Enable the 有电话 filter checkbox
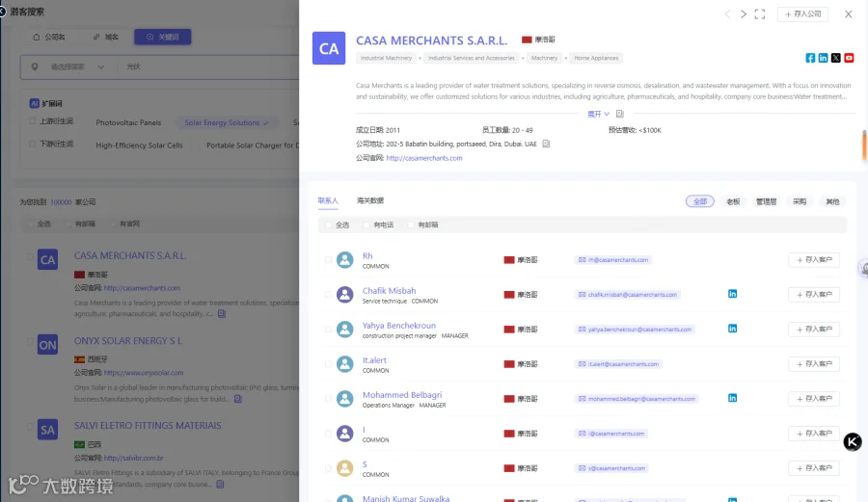Screen dimensions: 868x502 click(x=366, y=225)
